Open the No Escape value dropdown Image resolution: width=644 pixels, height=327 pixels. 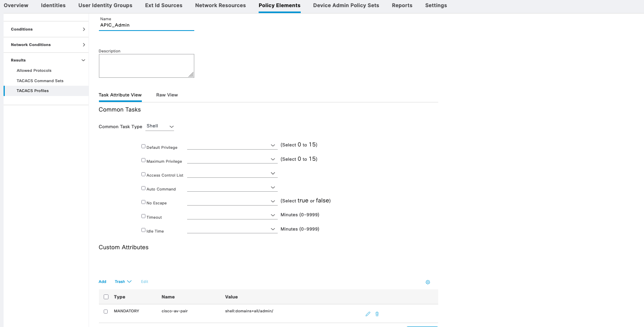(x=232, y=201)
